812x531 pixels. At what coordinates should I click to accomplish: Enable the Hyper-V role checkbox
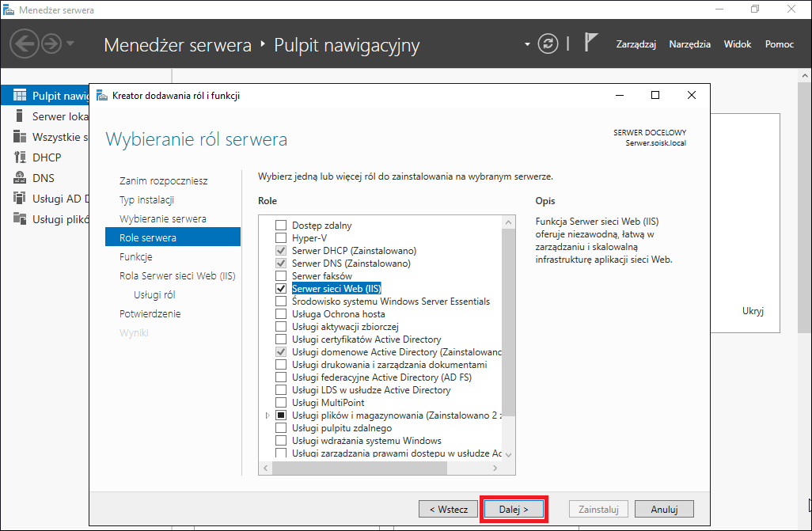pos(281,237)
